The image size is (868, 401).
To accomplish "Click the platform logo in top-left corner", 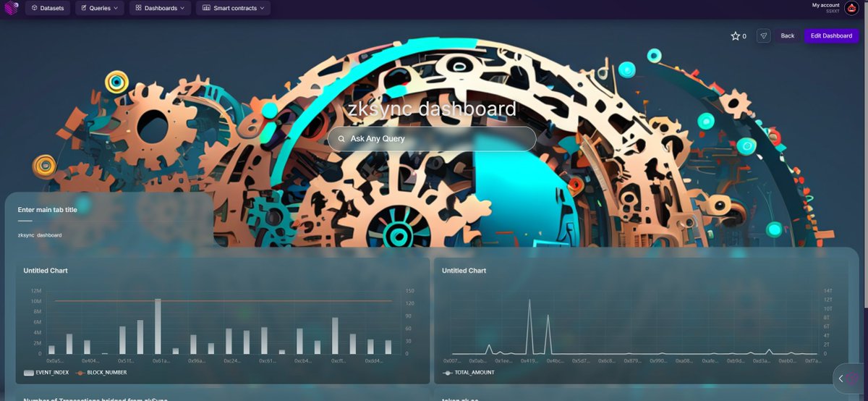I will tap(10, 8).
